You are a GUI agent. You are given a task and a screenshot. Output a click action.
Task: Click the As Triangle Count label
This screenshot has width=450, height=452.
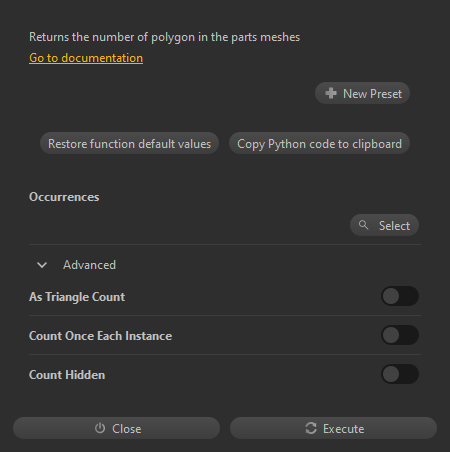click(x=77, y=297)
